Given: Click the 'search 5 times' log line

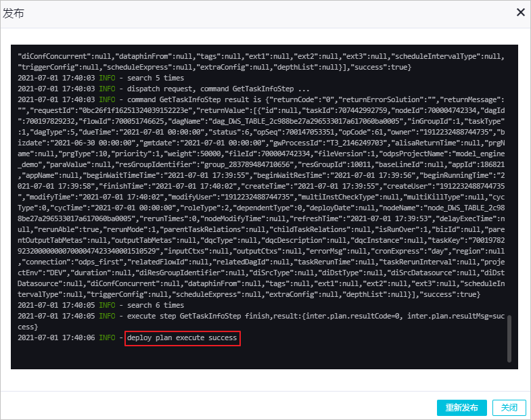Looking at the screenshot, I should [101, 78].
